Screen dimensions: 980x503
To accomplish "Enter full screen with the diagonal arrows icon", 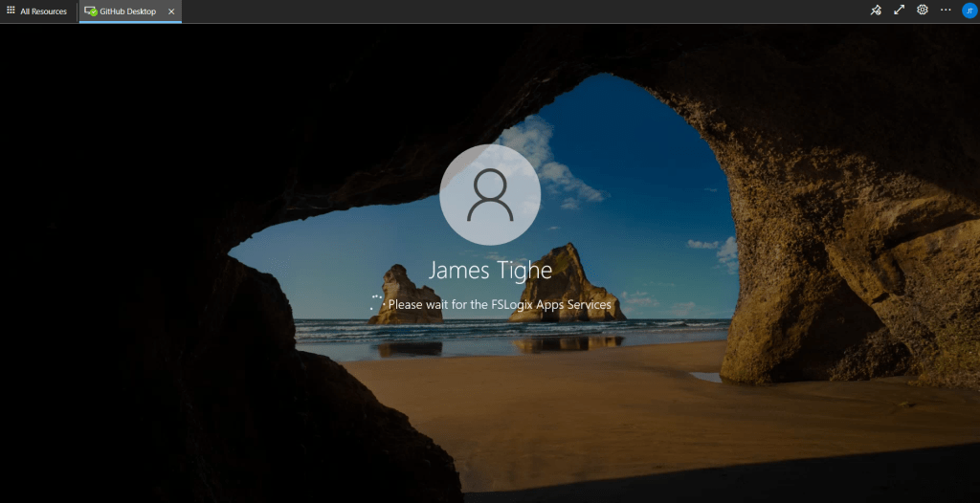I will [x=899, y=10].
